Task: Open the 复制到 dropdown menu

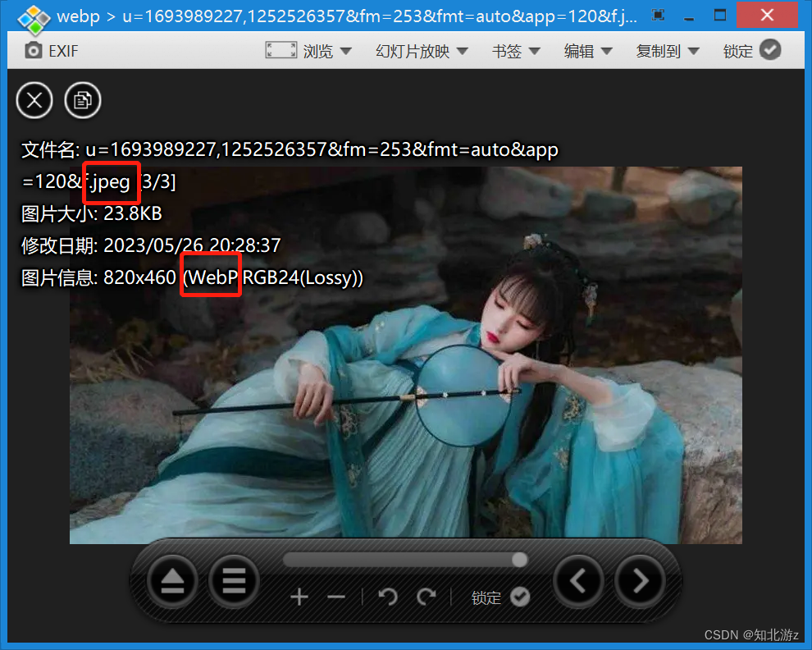Action: click(x=668, y=51)
